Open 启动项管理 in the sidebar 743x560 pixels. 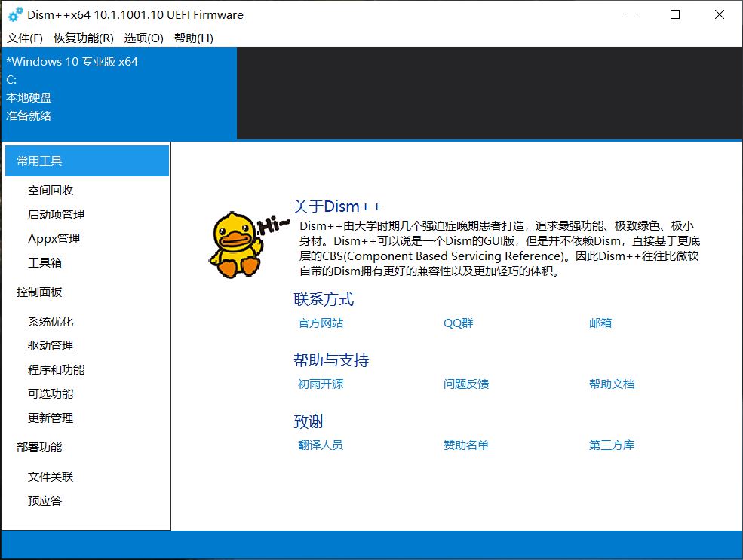(56, 215)
